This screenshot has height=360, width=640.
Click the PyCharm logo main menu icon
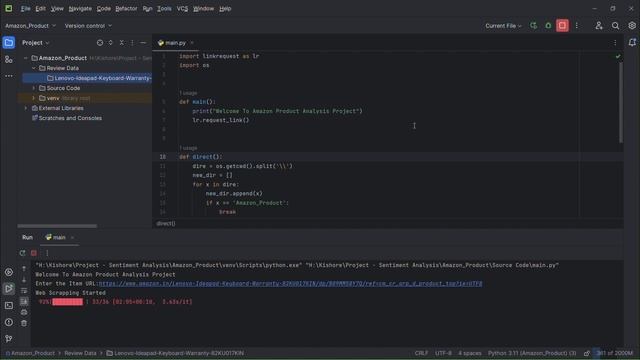pos(9,8)
